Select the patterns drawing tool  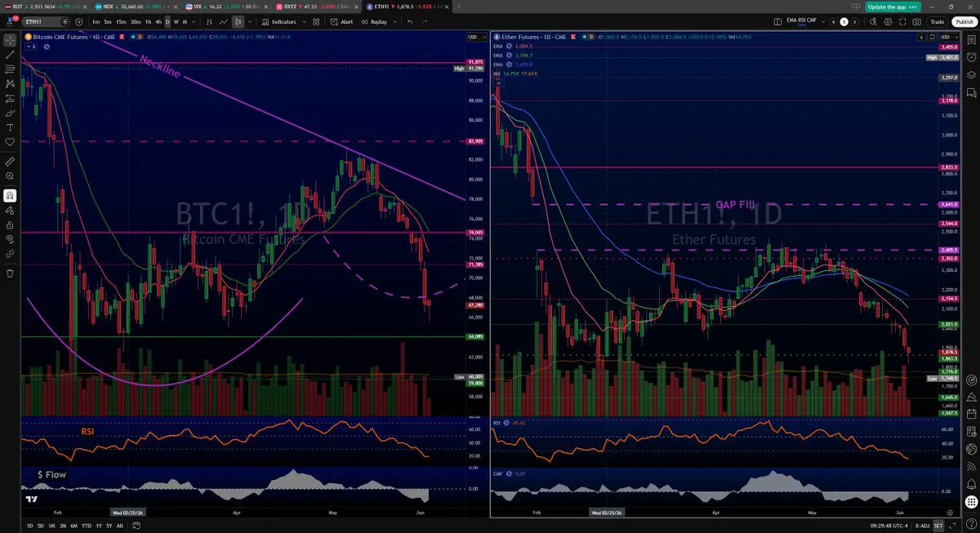[10, 83]
